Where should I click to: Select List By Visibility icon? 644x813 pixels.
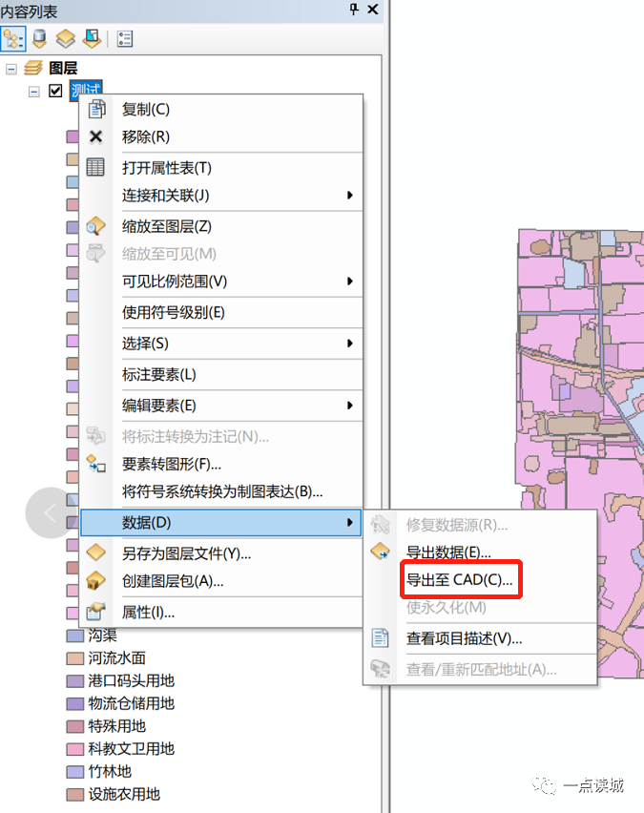click(66, 39)
